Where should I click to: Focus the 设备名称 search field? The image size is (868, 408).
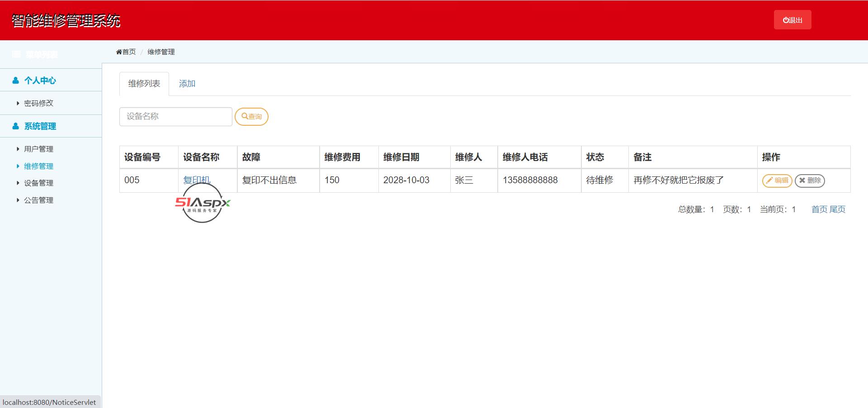coord(175,117)
